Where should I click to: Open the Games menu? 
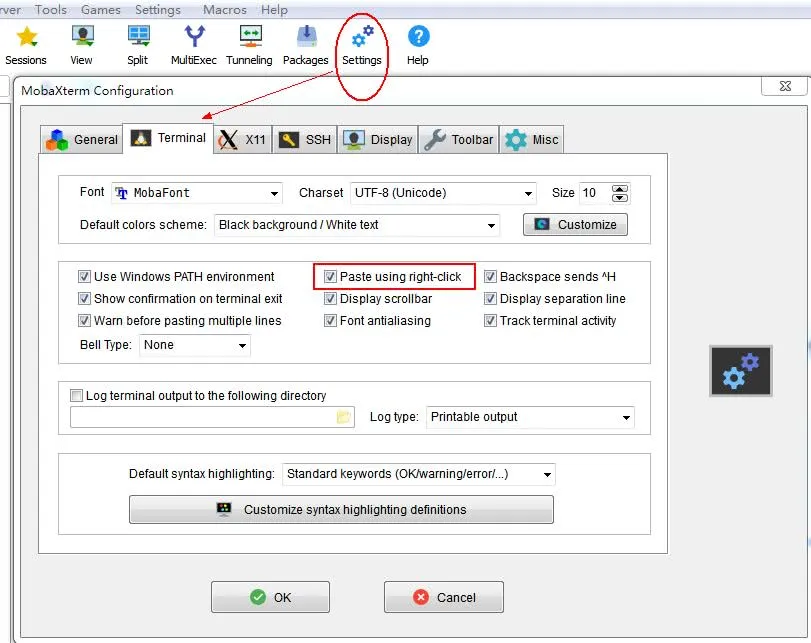101,9
